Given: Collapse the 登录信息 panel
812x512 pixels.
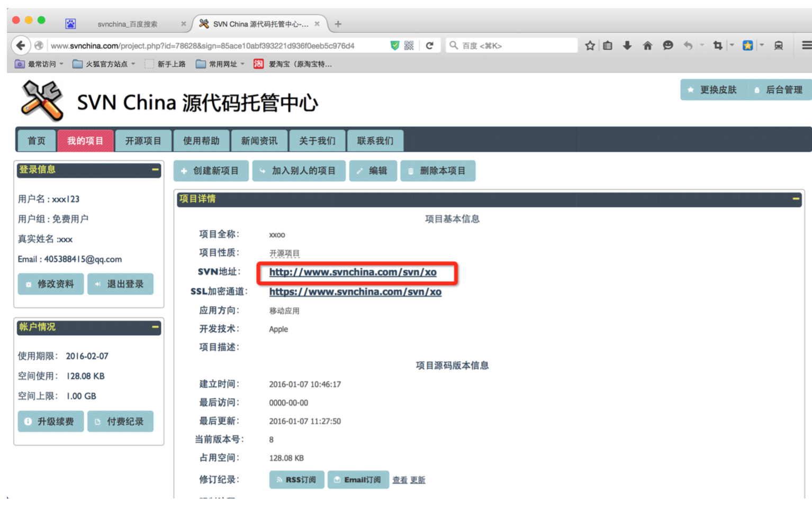Looking at the screenshot, I should pos(155,170).
